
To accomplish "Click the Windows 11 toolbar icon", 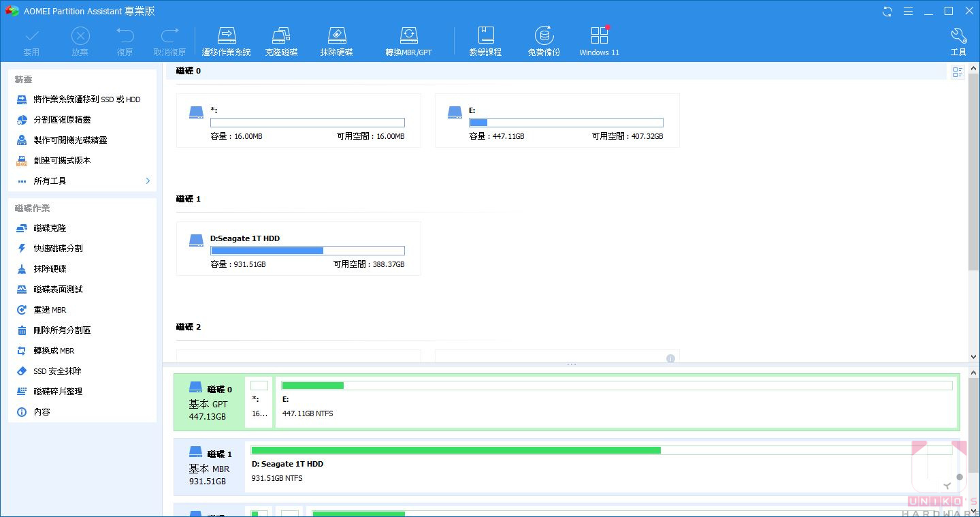I will (600, 42).
